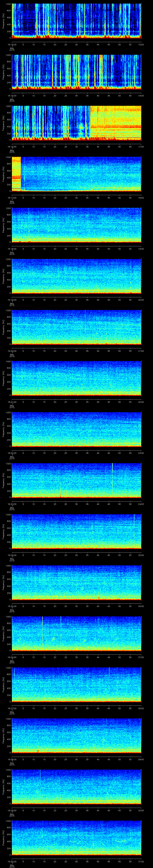Select the 16:16:00 start time label
Viewport: 153px width, 868px height.
(12, 147)
